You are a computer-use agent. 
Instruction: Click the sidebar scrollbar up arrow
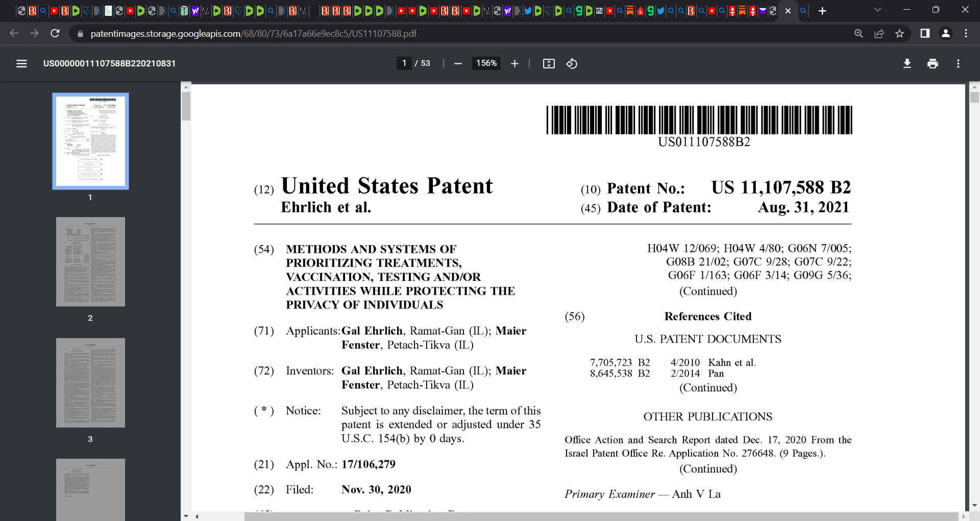tap(186, 86)
